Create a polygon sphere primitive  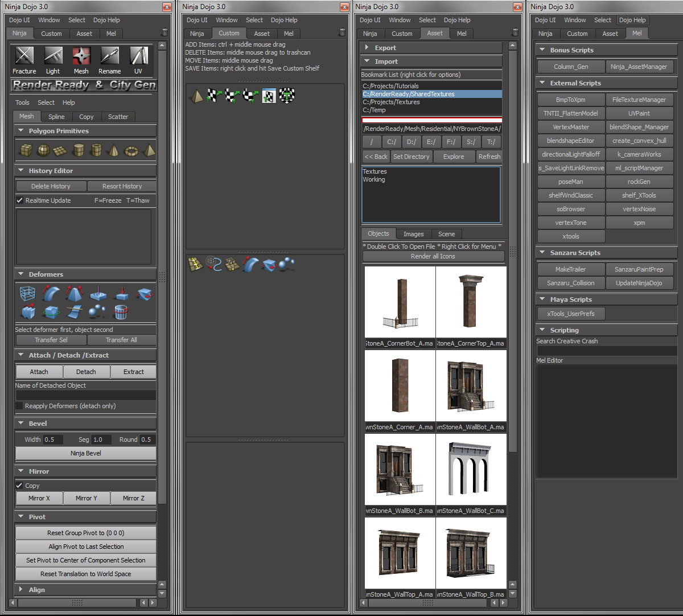(x=43, y=150)
